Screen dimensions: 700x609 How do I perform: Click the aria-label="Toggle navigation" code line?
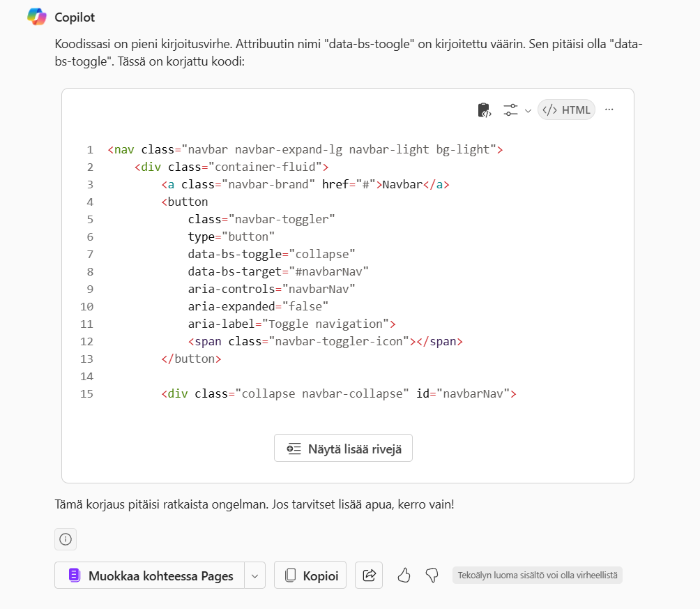[x=291, y=324]
